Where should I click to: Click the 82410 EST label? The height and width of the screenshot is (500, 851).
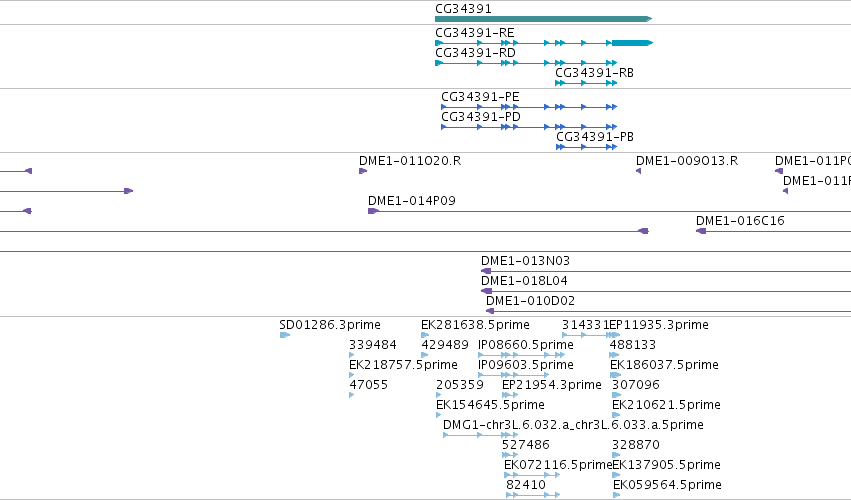[x=526, y=485]
